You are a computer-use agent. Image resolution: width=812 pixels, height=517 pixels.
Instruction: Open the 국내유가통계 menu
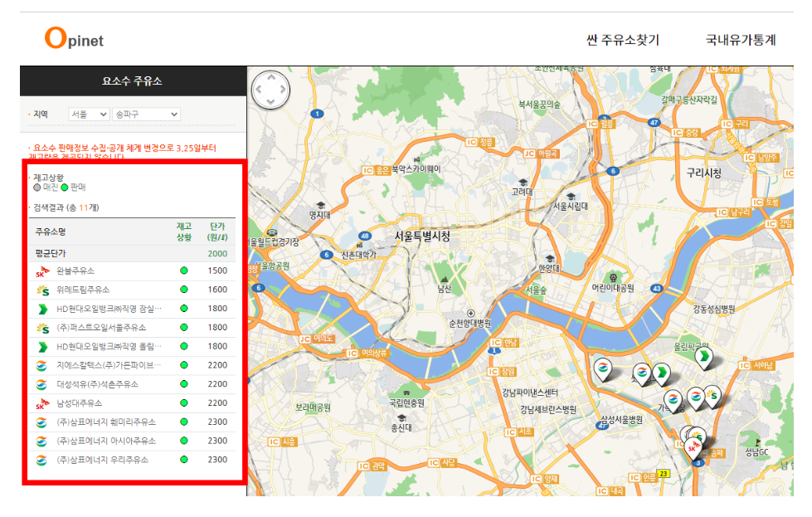pos(741,40)
